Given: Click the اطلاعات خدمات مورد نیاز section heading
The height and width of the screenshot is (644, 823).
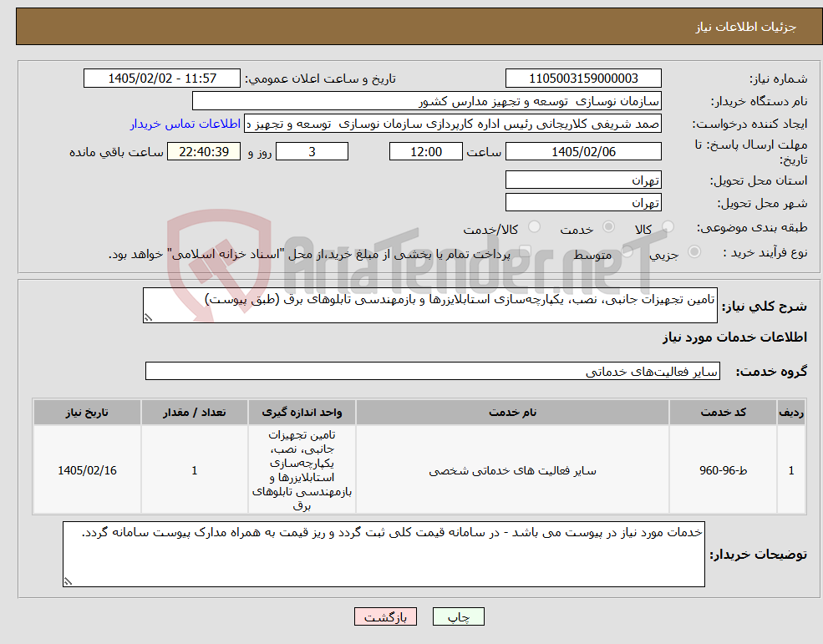Looking at the screenshot, I should (x=734, y=337).
